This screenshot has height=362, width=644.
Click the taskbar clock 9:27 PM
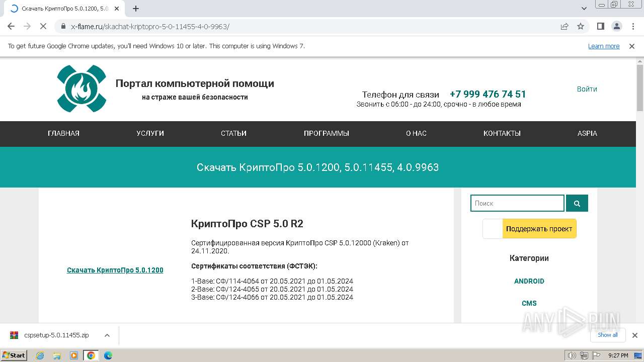point(618,355)
